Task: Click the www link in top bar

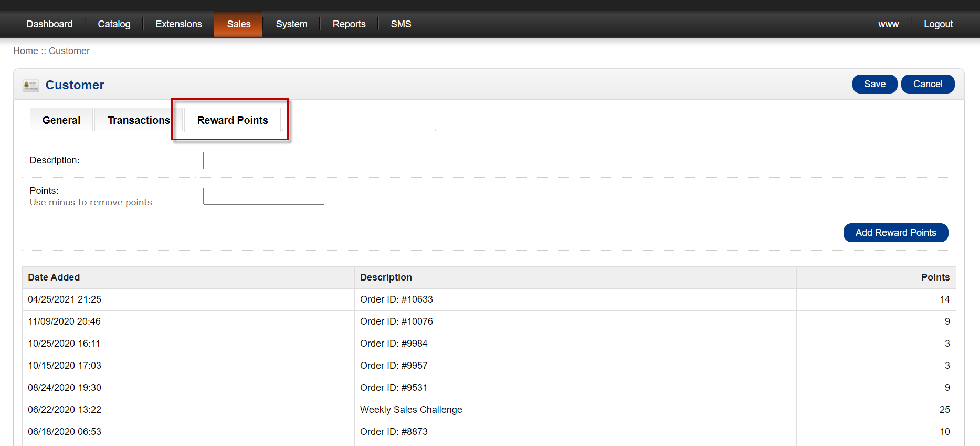Action: click(888, 24)
